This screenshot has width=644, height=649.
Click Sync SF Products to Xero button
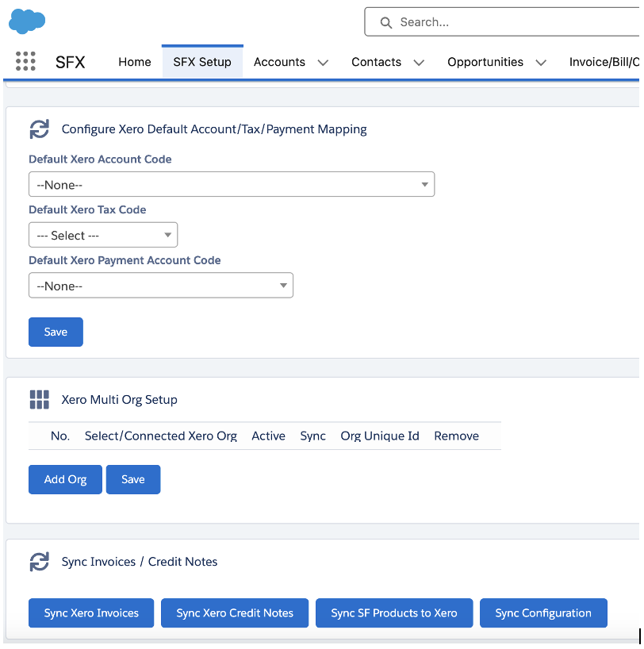[394, 613]
